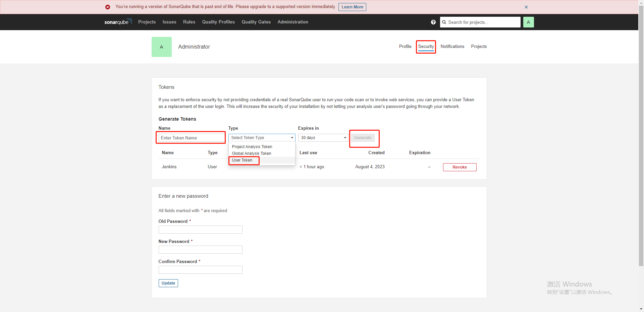Image resolution: width=644 pixels, height=312 pixels.
Task: Open the Expires in 30 days dropdown
Action: (323, 138)
